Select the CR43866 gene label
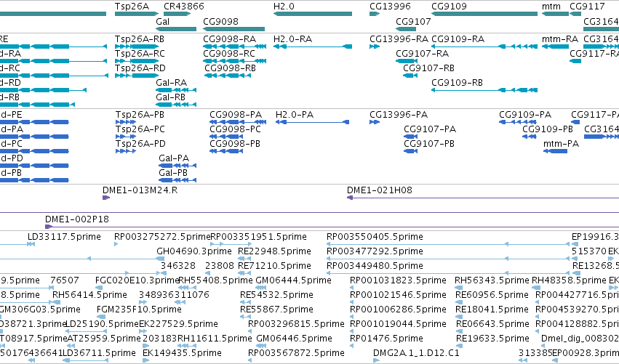The height and width of the screenshot is (364, 619). 183,7
